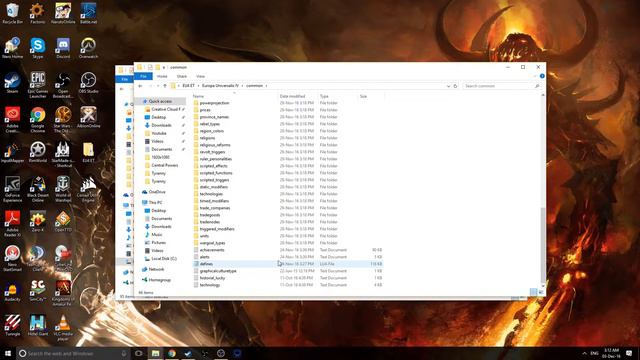Open the Audacity desktop shortcut
This screenshot has height=360, width=640.
(12, 291)
